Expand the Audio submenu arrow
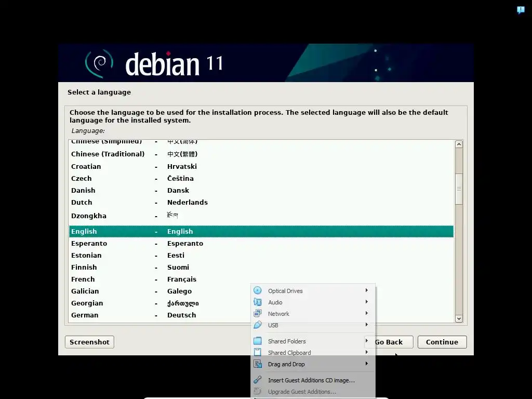Screen dimensions: 532x399 pyautogui.click(x=366, y=302)
